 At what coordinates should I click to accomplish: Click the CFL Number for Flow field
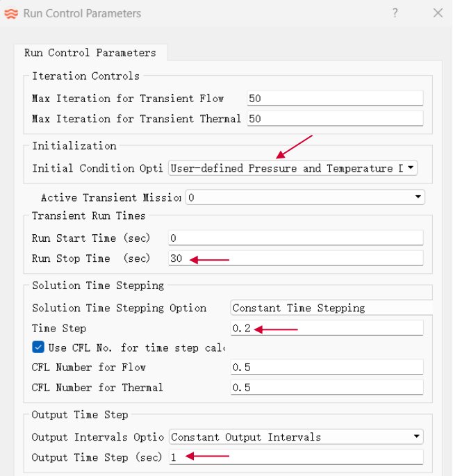pos(327,368)
